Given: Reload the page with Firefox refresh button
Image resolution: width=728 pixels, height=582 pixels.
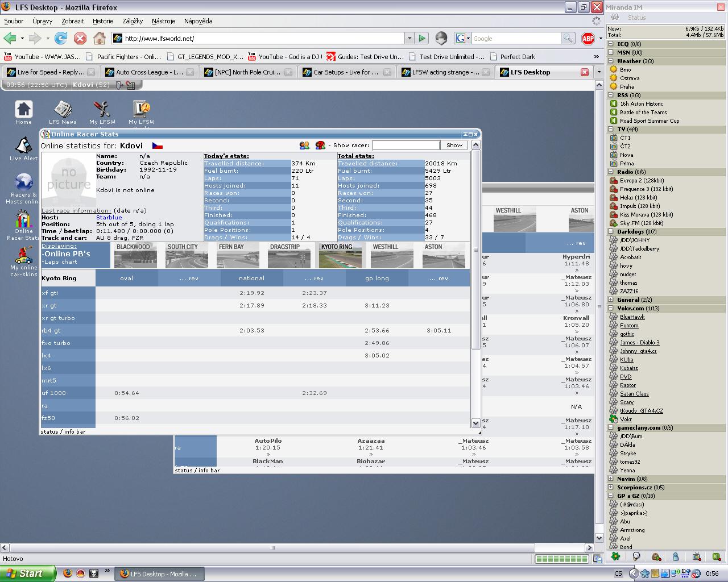Looking at the screenshot, I should pyautogui.click(x=61, y=39).
